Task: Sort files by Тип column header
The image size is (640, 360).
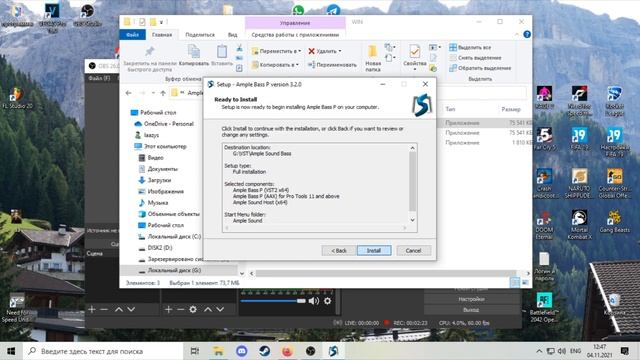Action: (450, 109)
